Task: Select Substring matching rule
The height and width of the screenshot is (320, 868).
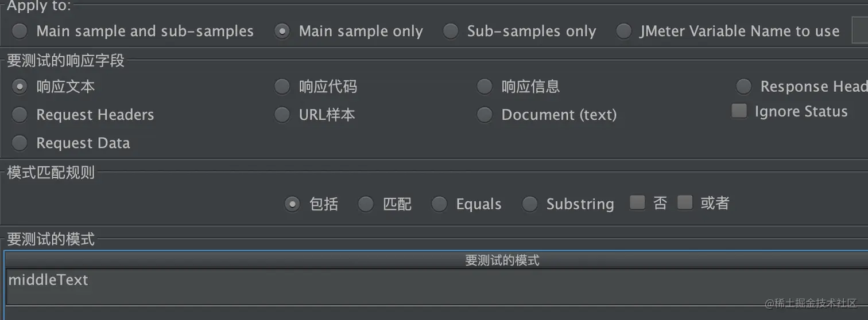Action: point(529,204)
